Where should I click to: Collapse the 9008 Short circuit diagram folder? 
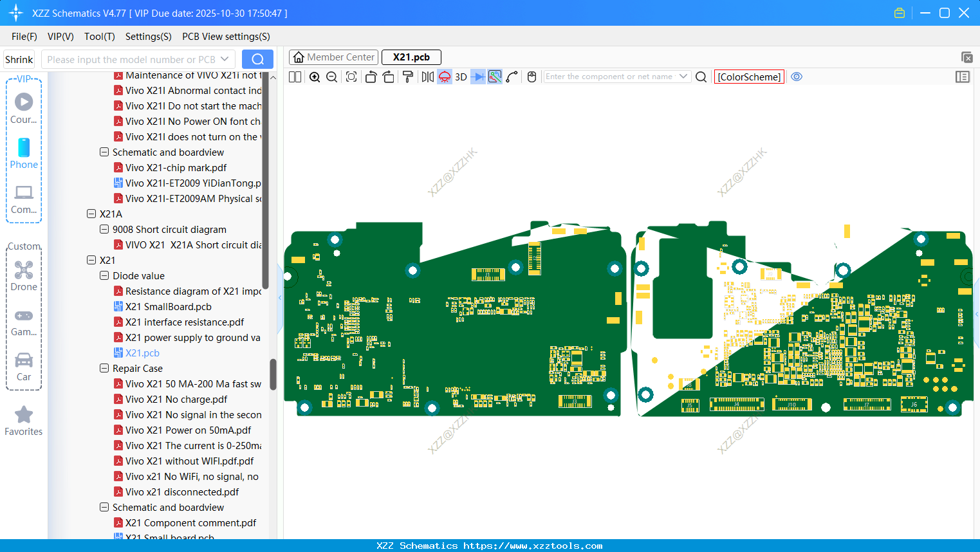(104, 229)
